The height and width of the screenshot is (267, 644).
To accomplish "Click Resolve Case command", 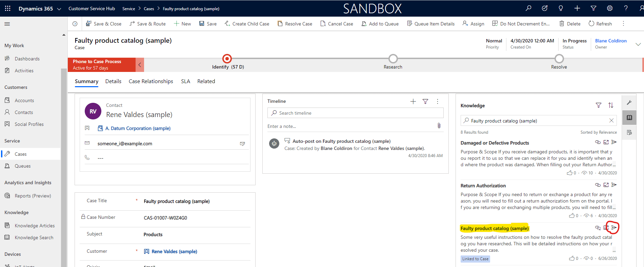I will (x=295, y=24).
